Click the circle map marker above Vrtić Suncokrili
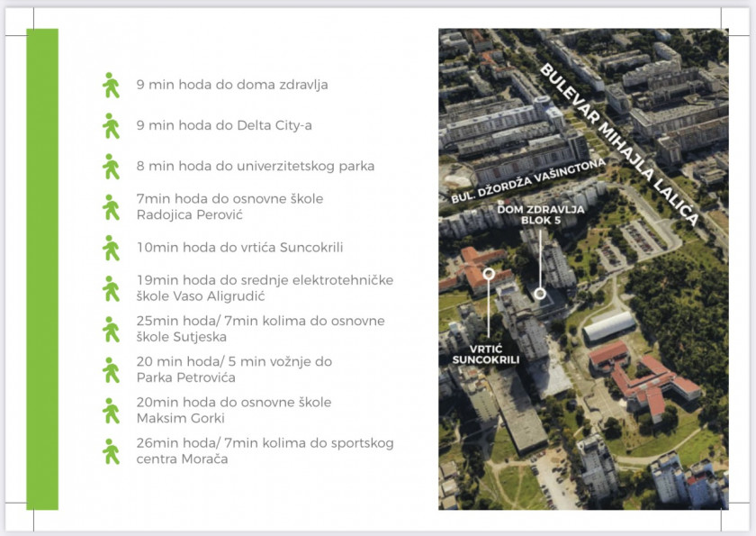 (488, 271)
